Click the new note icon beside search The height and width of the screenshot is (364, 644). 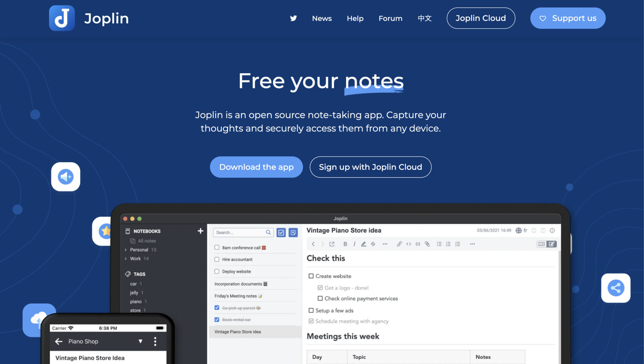coord(293,232)
